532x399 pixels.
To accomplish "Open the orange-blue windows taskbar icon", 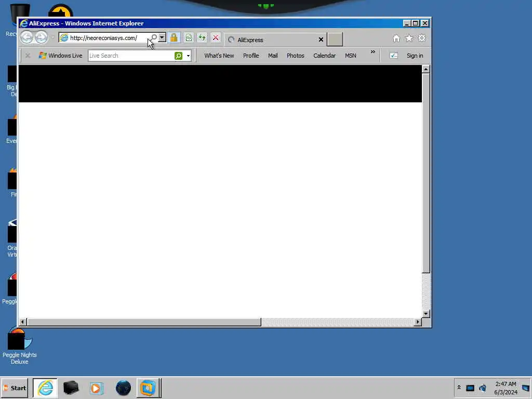I will (x=148, y=388).
